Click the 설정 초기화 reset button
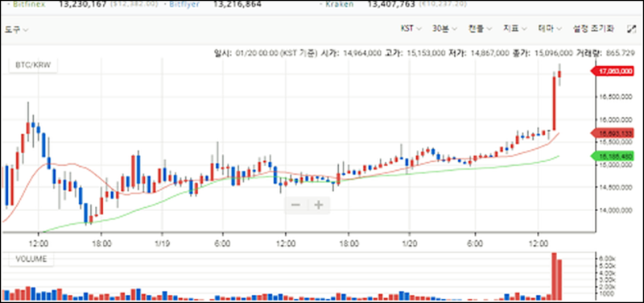644x303 pixels. pos(594,28)
